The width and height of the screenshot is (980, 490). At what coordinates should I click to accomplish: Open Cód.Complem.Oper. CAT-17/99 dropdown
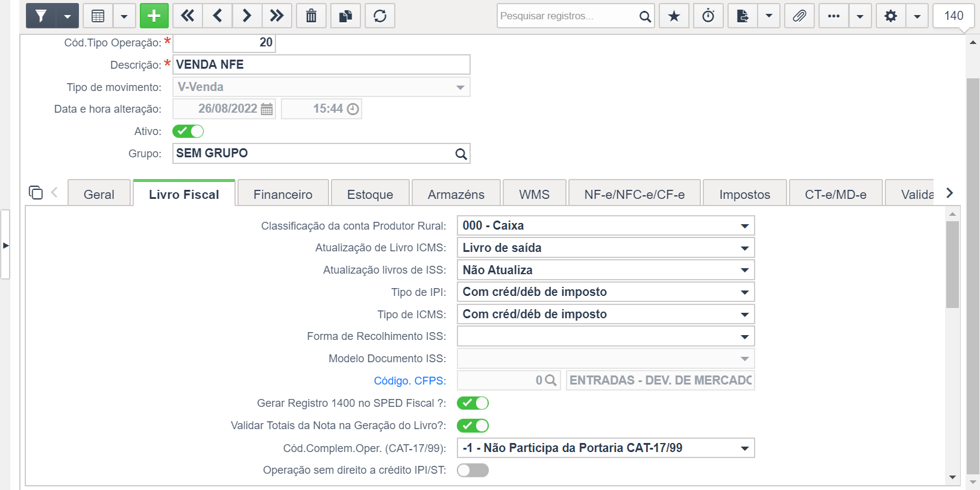click(x=606, y=448)
